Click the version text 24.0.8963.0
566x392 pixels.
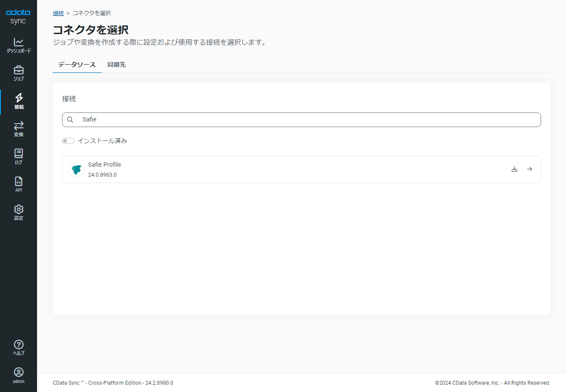click(102, 175)
